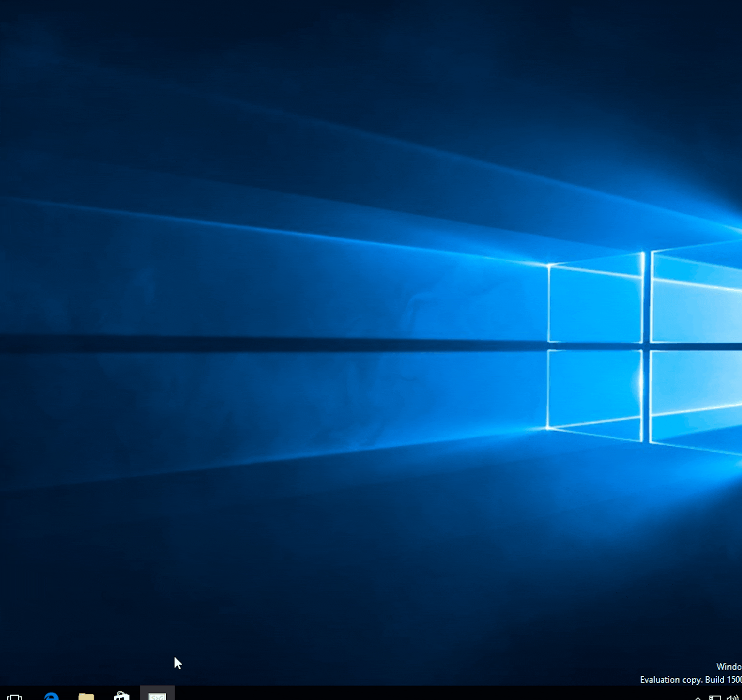Image resolution: width=742 pixels, height=700 pixels.
Task: Click the bottom-left pane of the Windows logo
Action: coord(595,388)
